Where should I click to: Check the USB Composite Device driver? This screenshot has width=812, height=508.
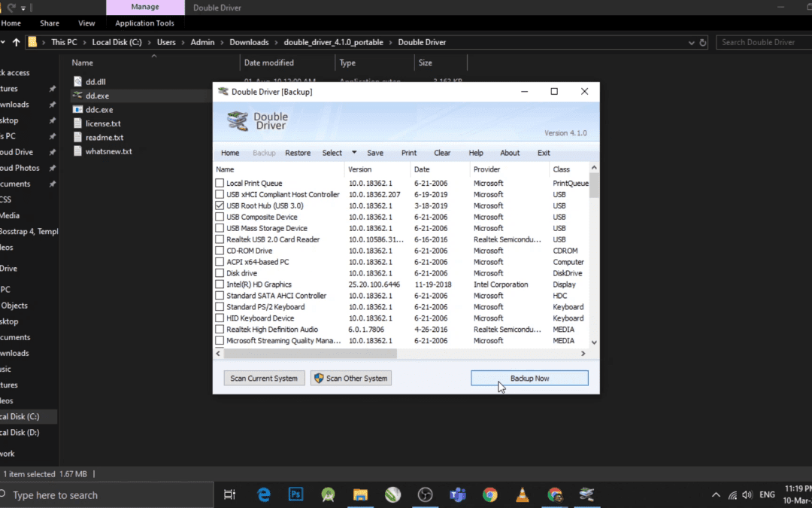(x=220, y=217)
